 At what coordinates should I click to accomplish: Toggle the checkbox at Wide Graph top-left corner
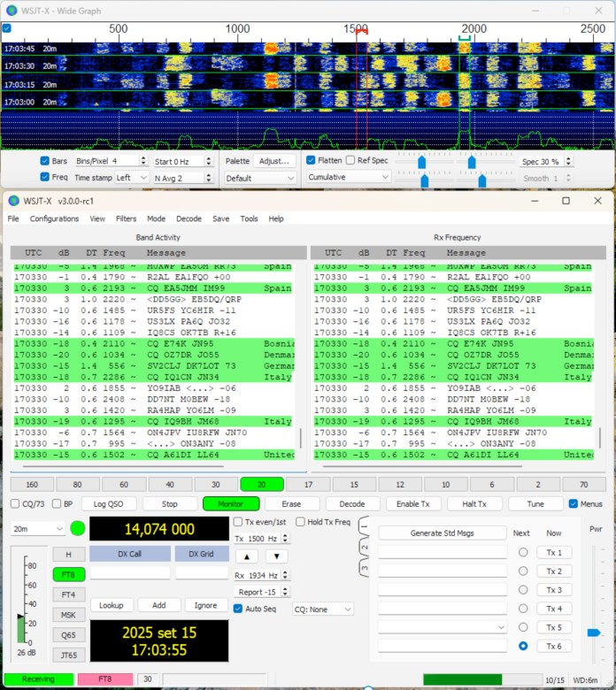pyautogui.click(x=6, y=28)
